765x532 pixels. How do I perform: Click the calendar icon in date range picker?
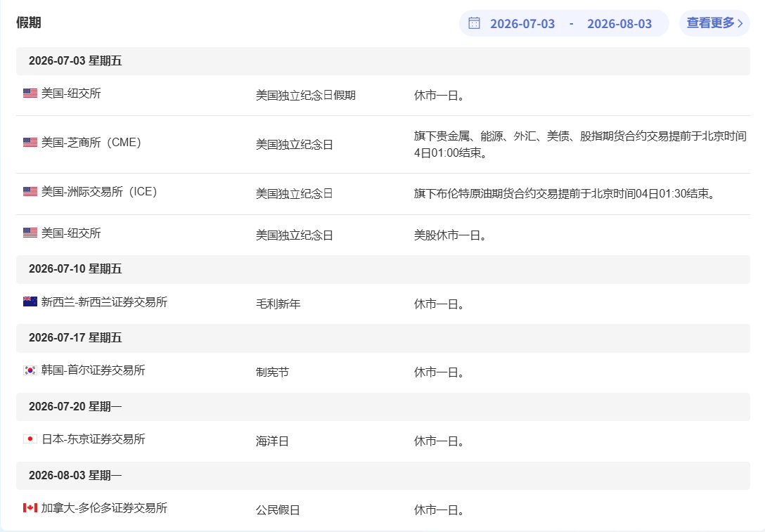[474, 23]
